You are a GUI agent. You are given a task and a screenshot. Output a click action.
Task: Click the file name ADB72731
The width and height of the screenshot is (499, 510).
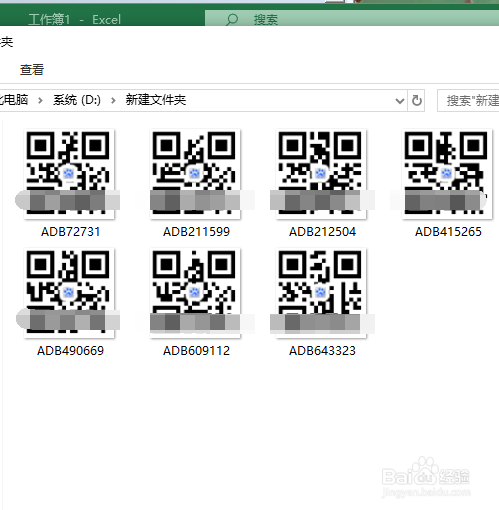coord(70,232)
